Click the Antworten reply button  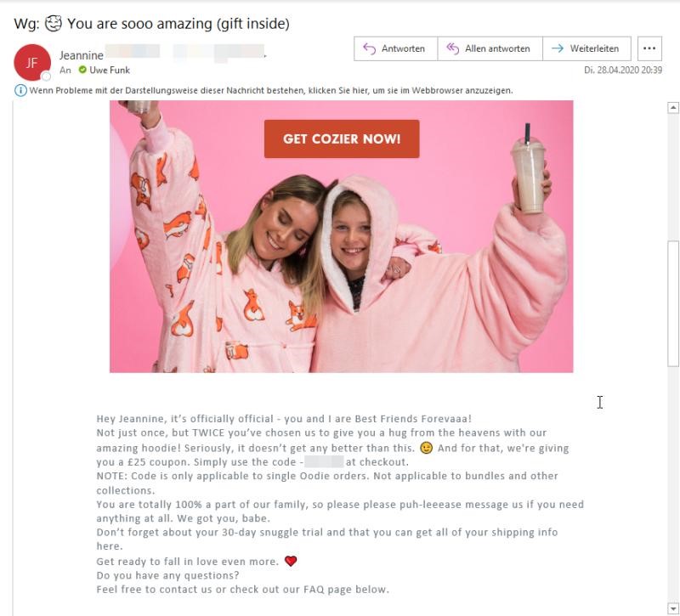tap(395, 48)
